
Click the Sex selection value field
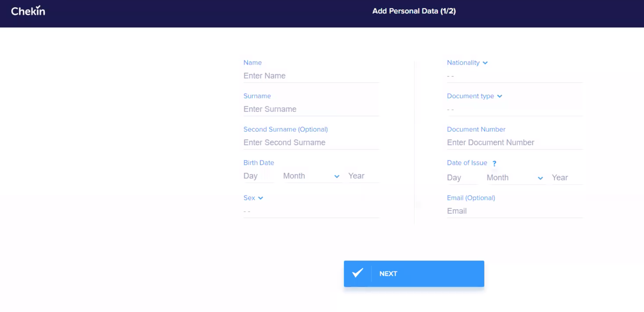click(311, 211)
